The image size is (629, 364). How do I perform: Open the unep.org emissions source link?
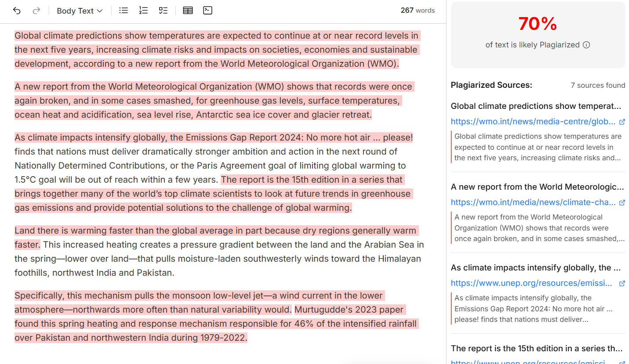(x=531, y=283)
